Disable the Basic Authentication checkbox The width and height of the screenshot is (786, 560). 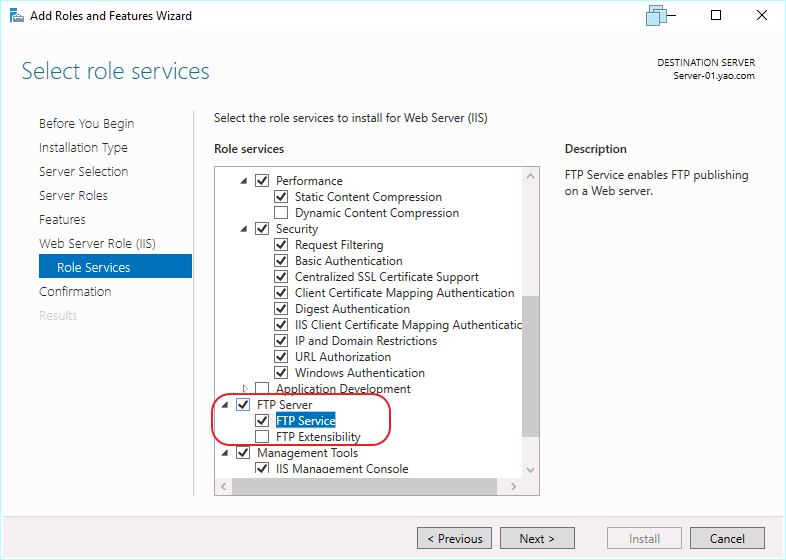281,261
